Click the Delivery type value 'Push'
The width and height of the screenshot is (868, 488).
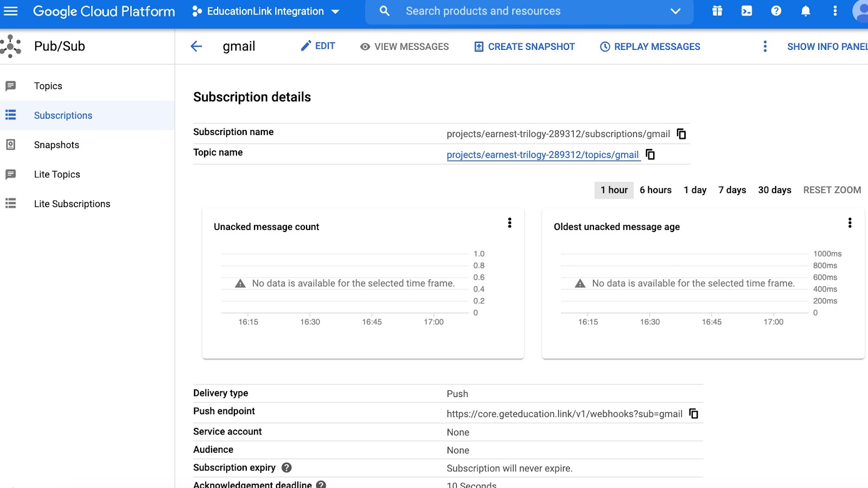[x=457, y=394]
